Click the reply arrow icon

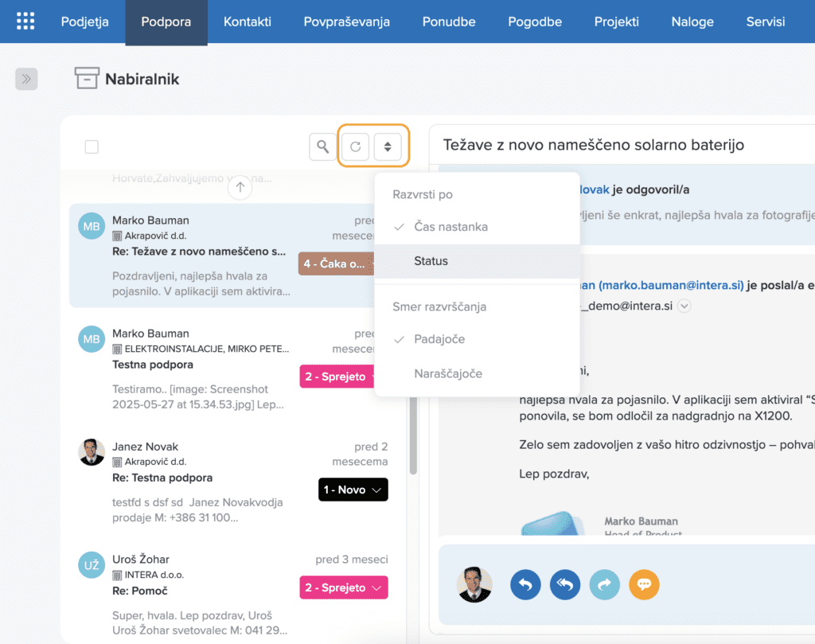tap(524, 585)
